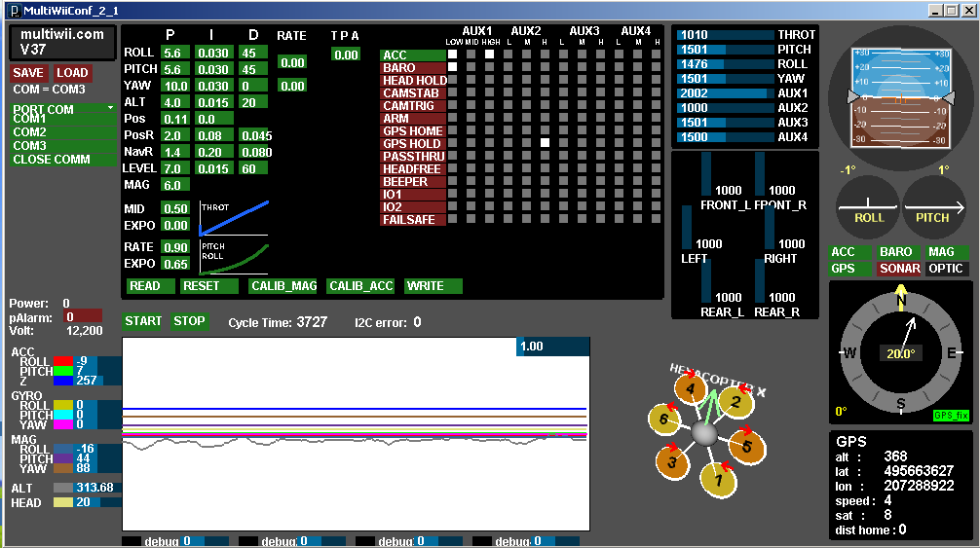Click motor 4 on the hexacopter diagram
Viewport: 980px width, 548px height.
click(x=691, y=389)
